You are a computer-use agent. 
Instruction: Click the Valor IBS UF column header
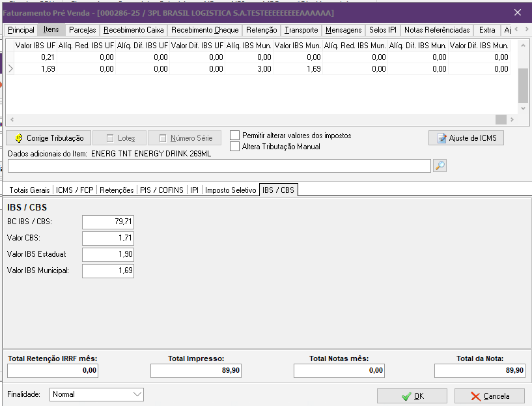tap(35, 46)
